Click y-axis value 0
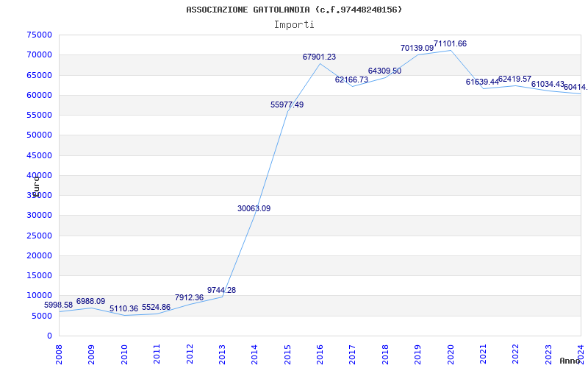 point(49,336)
